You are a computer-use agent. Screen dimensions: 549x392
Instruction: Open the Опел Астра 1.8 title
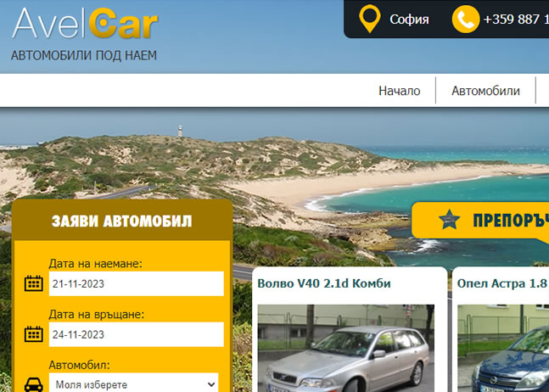pos(502,283)
